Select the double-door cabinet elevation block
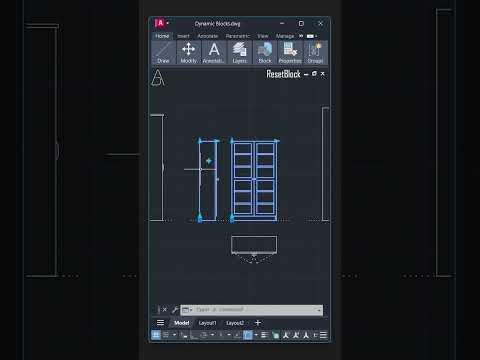The height and width of the screenshot is (360, 480). pyautogui.click(x=254, y=180)
